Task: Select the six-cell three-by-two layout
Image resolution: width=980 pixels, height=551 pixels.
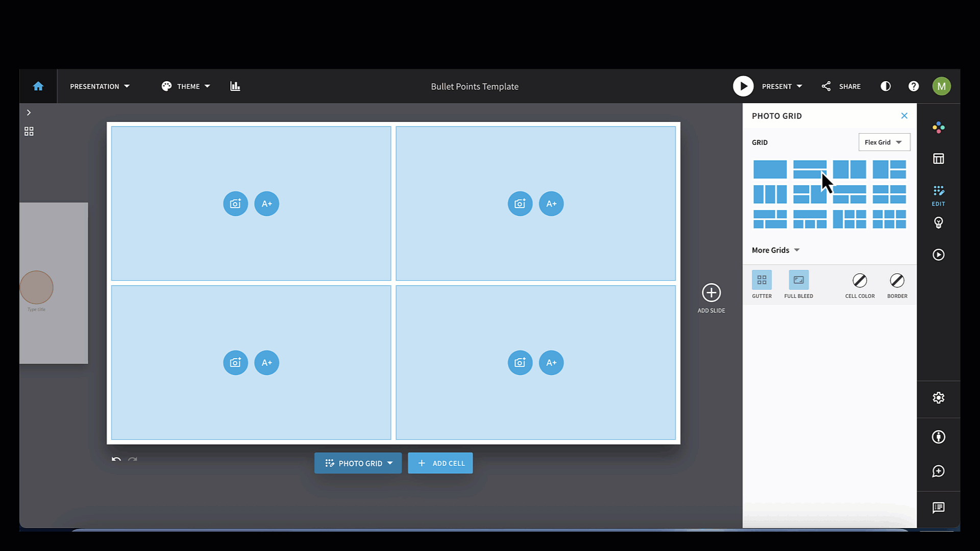Action: tap(890, 219)
